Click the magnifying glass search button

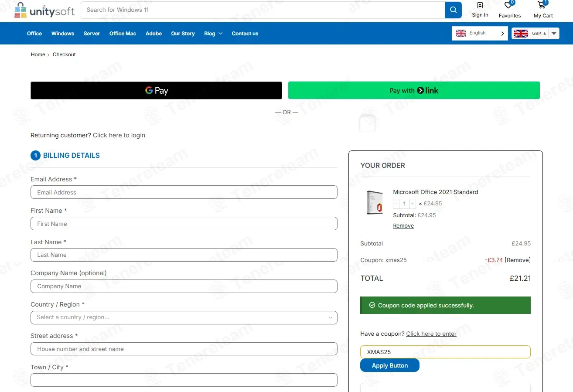pos(453,10)
